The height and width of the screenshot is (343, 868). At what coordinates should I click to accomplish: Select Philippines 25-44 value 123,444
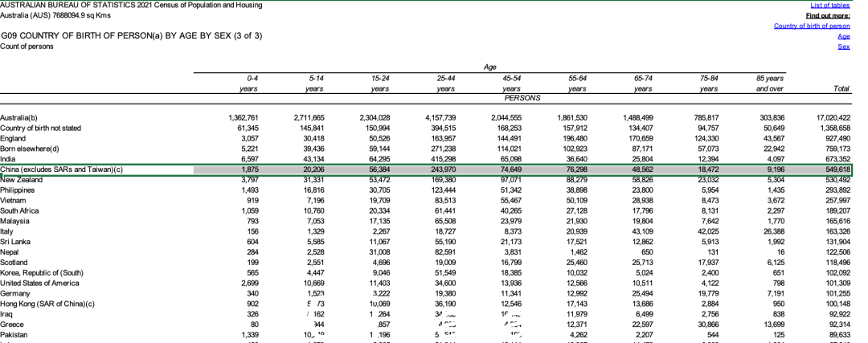443,190
